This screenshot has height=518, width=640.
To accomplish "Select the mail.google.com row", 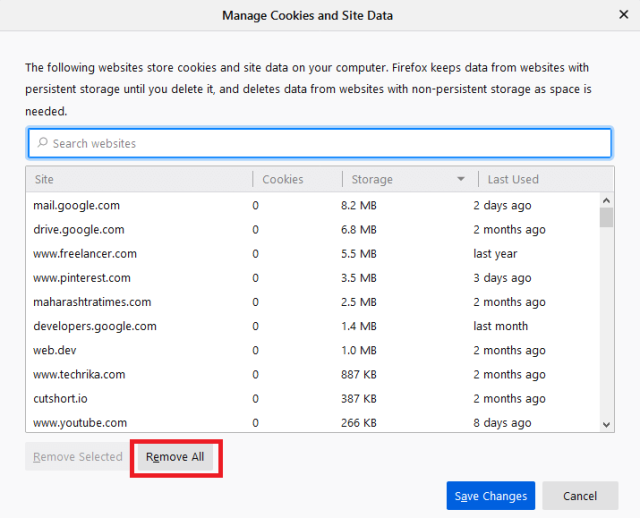I will [x=313, y=205].
